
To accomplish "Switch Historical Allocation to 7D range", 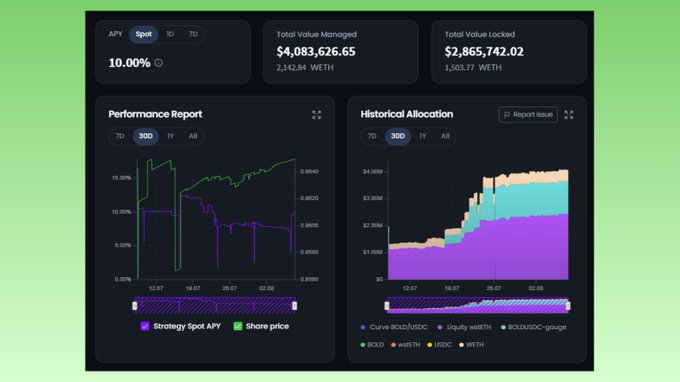I will pos(372,136).
